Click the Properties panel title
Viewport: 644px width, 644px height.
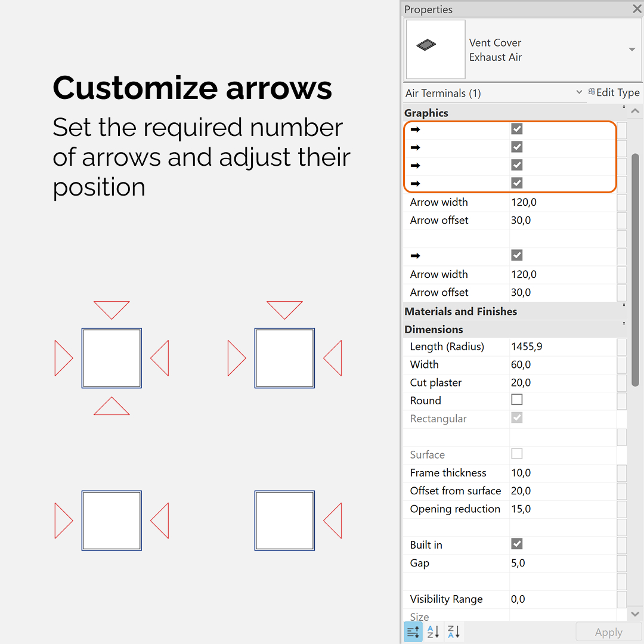click(x=428, y=9)
